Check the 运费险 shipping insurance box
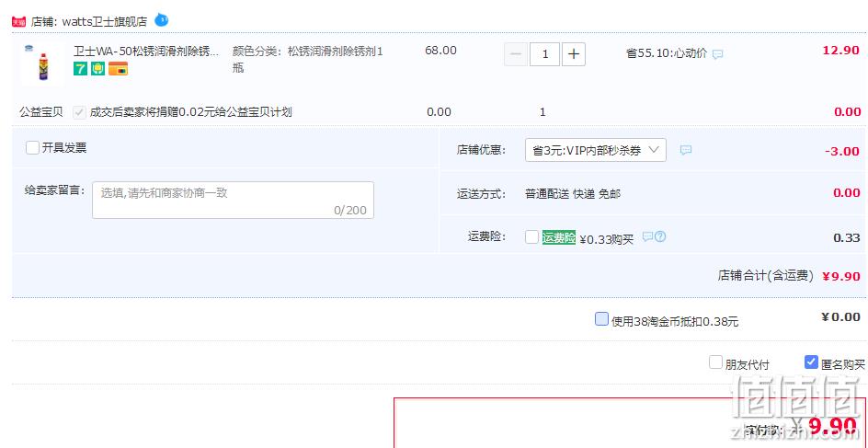Image resolution: width=868 pixels, height=448 pixels. click(x=532, y=237)
